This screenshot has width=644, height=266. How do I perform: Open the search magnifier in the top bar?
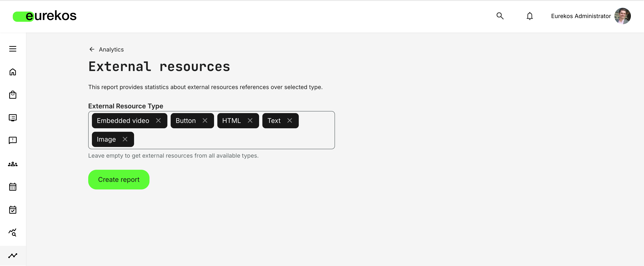click(500, 16)
